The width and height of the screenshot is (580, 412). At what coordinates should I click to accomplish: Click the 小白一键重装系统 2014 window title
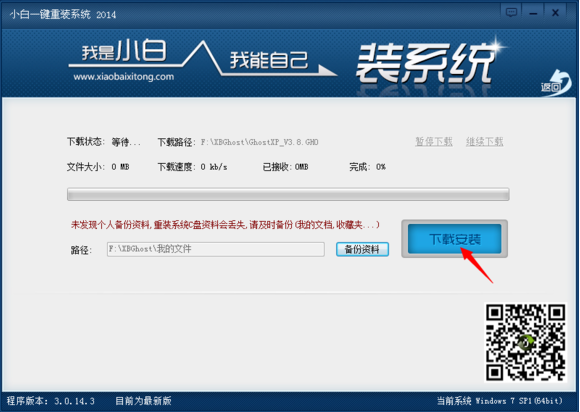63,14
